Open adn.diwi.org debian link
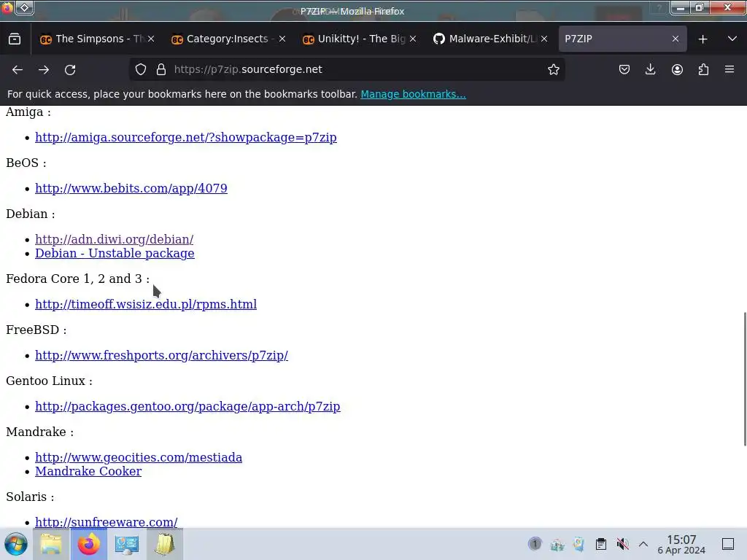 [x=115, y=239]
